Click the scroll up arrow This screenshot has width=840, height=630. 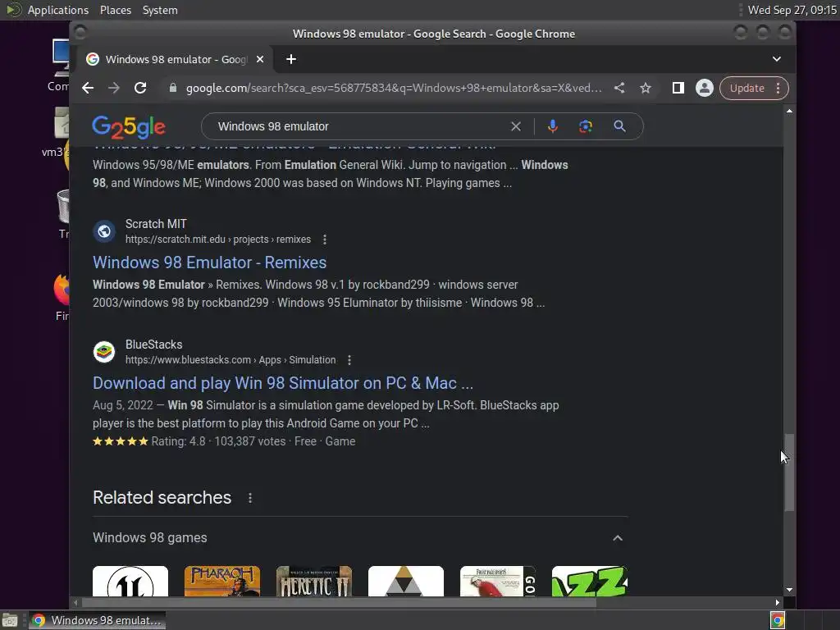[x=789, y=111]
